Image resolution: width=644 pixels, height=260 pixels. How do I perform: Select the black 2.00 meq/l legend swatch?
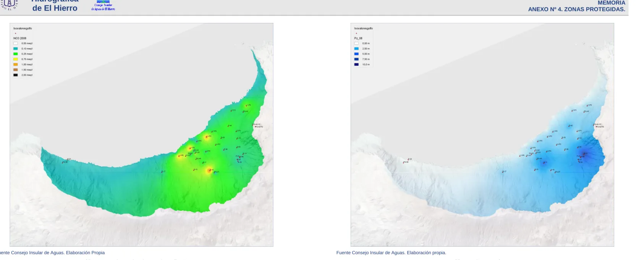(16, 75)
